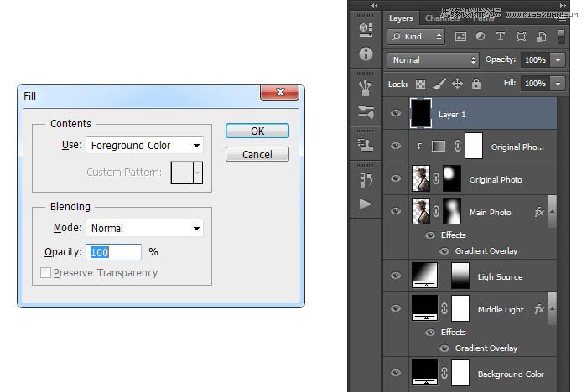
Task: Switch to the Layers tab
Action: [x=401, y=18]
